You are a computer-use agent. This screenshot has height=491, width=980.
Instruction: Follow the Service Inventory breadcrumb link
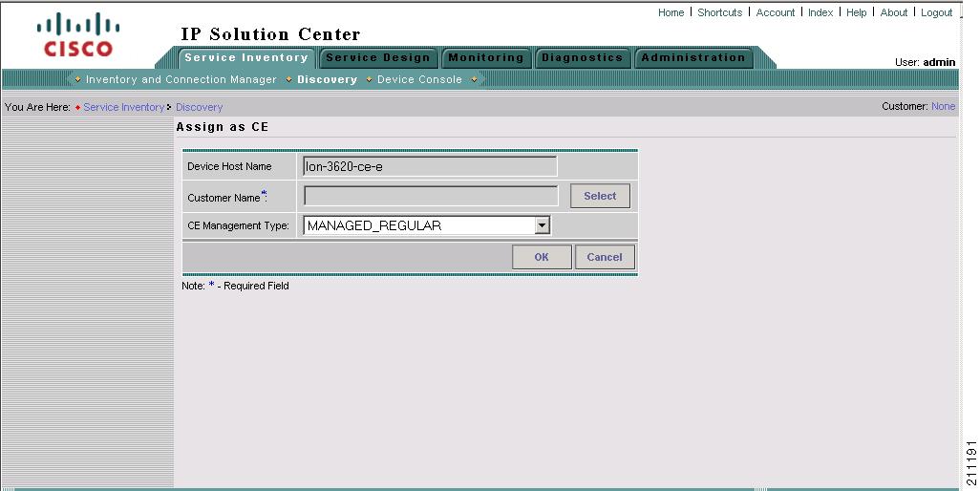pyautogui.click(x=124, y=107)
